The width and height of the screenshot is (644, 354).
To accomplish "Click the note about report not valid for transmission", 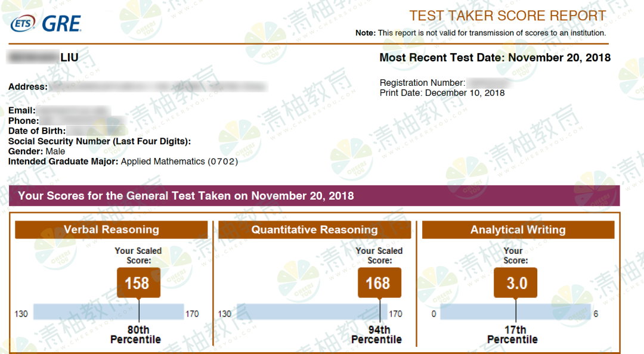I will click(481, 33).
